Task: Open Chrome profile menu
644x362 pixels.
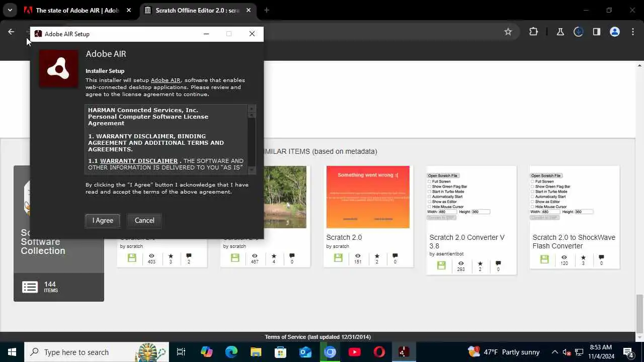Action: (614, 32)
